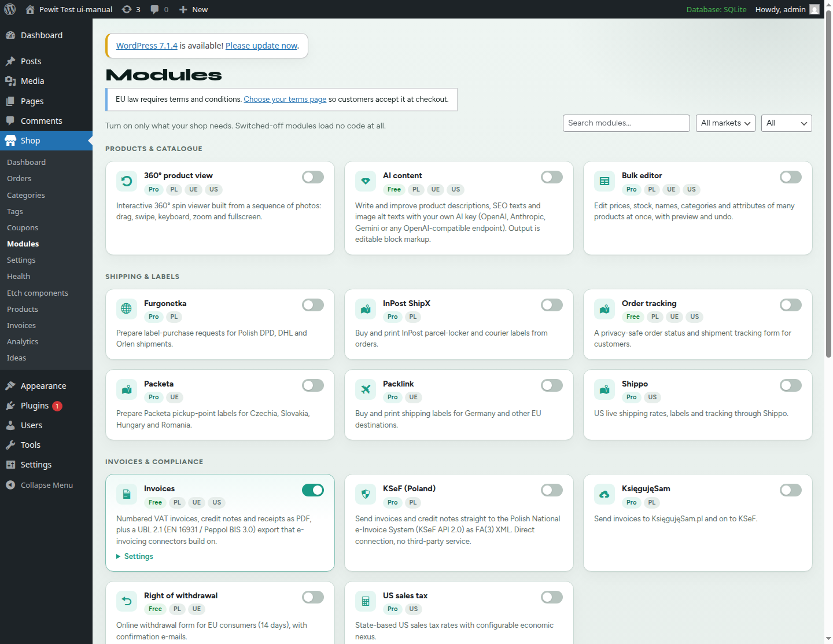Click the updates icon showing 3

(x=131, y=9)
